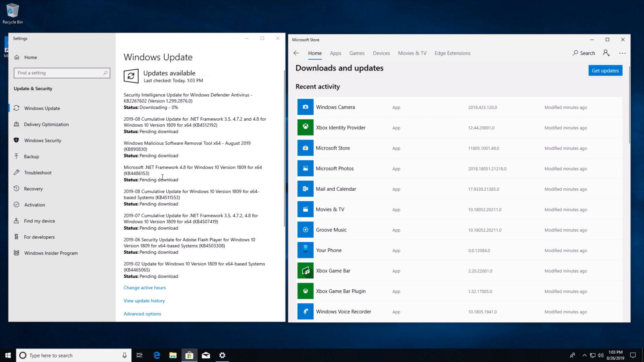Open the Store account sign-in icon
Image resolution: width=644 pixels, height=362 pixels.
pos(606,53)
